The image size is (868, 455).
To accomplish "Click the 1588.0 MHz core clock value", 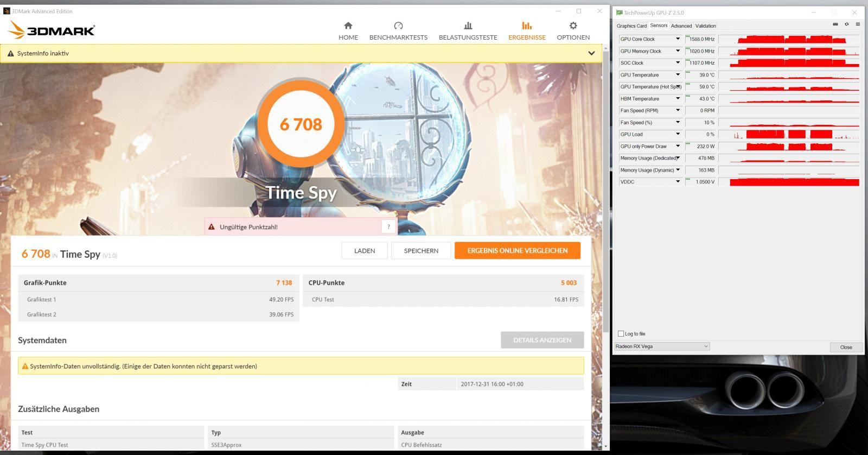I will (702, 39).
